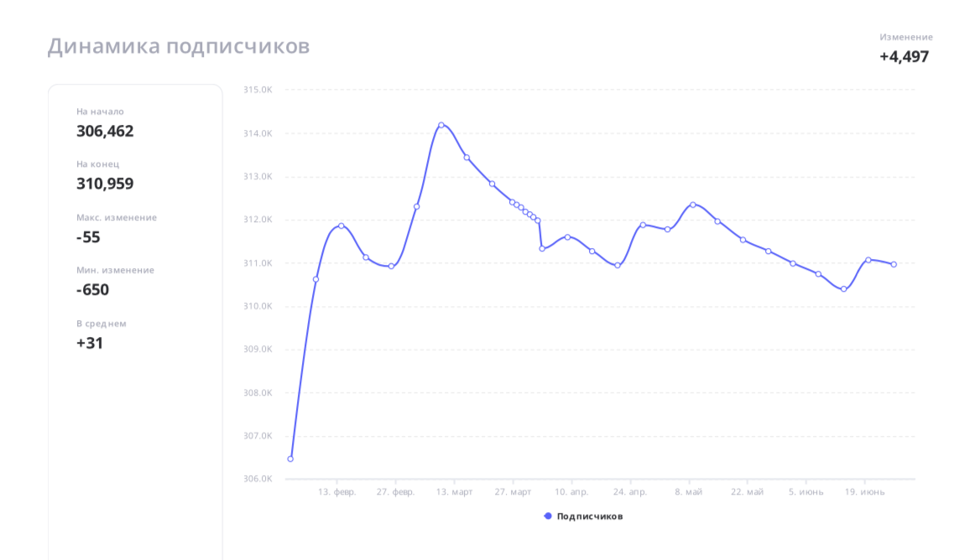Click the first data point at chart start
This screenshot has height=560, width=980.
290,459
